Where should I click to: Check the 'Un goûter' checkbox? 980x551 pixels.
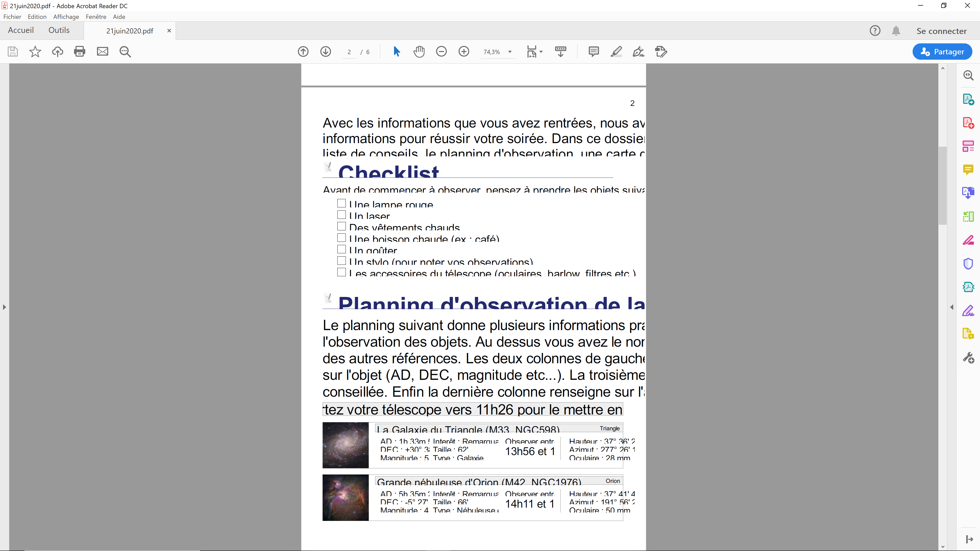342,249
